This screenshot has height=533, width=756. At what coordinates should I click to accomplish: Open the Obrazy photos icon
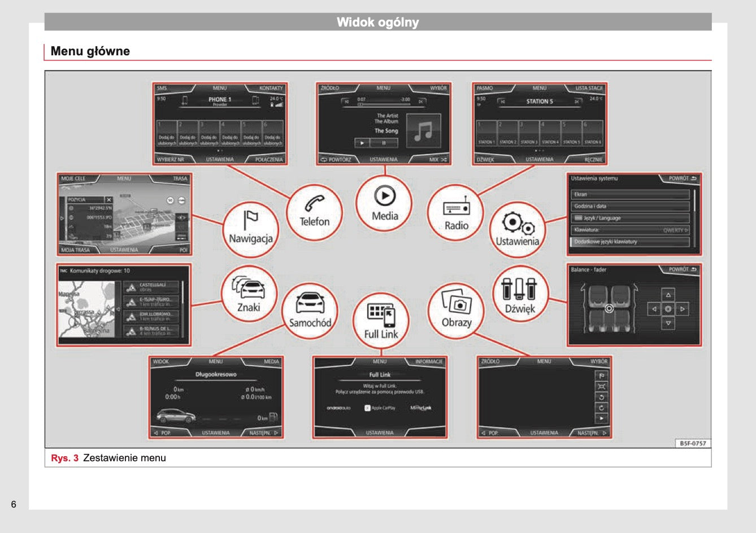457,310
